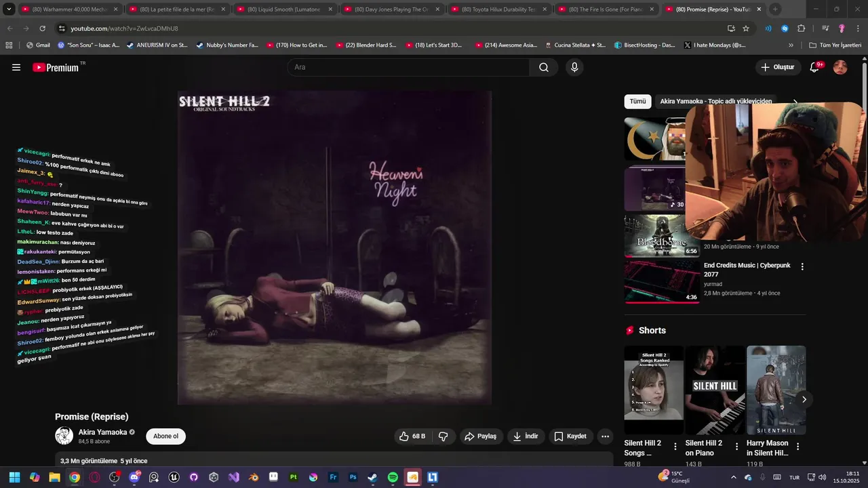Click the Oluştur create button
Viewport: 868px width, 488px height.
[777, 67]
